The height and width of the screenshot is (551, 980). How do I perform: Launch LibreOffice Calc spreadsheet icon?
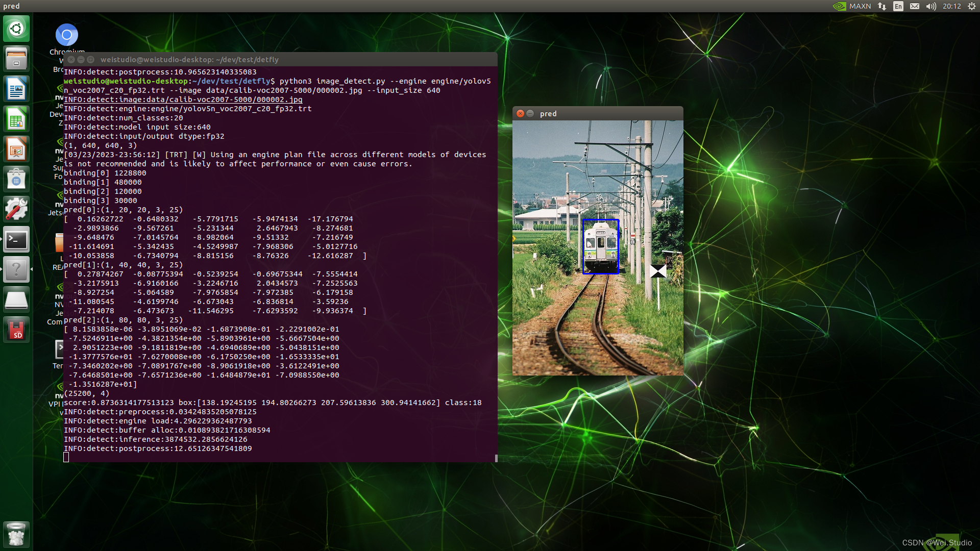pyautogui.click(x=16, y=119)
